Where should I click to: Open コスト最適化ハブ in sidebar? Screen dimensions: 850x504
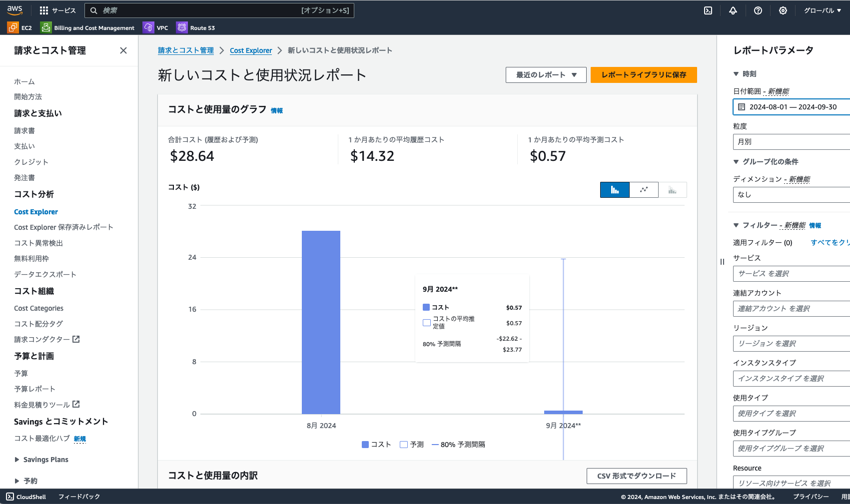coord(42,439)
